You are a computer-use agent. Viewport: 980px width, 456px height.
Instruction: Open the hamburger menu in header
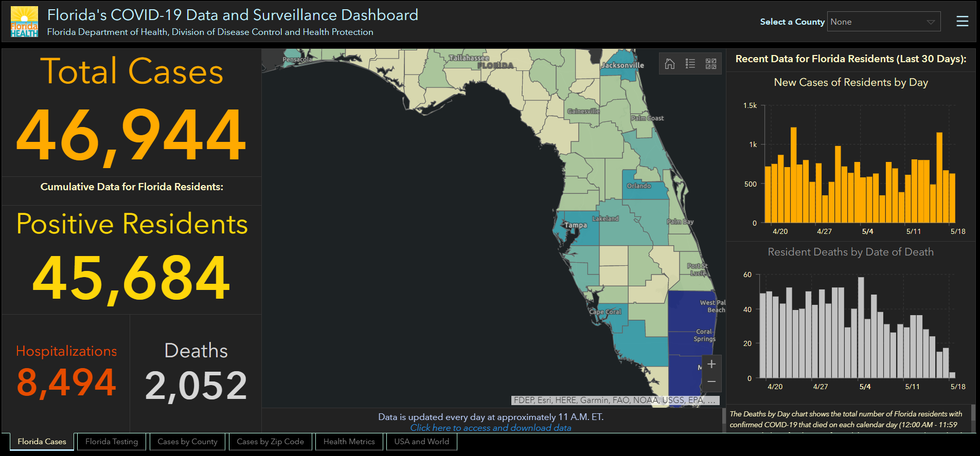(x=962, y=21)
